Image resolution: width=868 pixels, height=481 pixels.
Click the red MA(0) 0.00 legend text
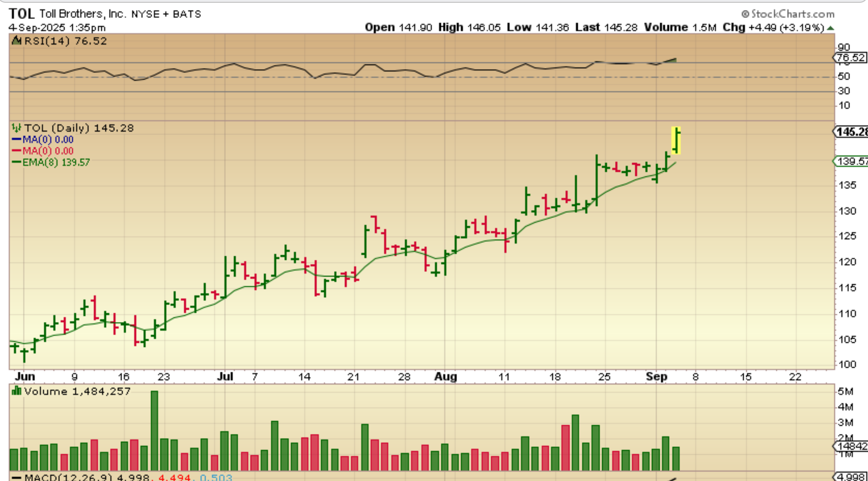tap(48, 151)
